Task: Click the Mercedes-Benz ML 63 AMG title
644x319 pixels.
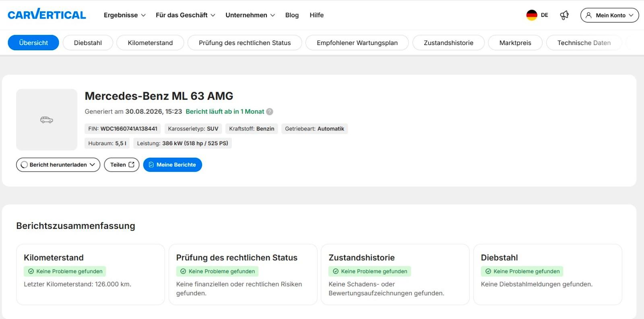Action: tap(159, 96)
